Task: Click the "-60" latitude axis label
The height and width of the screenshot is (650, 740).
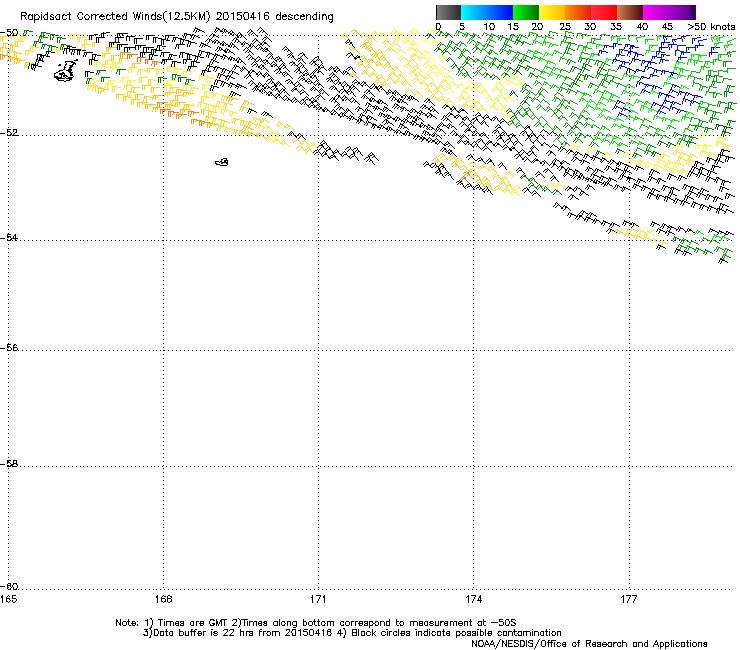Action: click(x=9, y=587)
